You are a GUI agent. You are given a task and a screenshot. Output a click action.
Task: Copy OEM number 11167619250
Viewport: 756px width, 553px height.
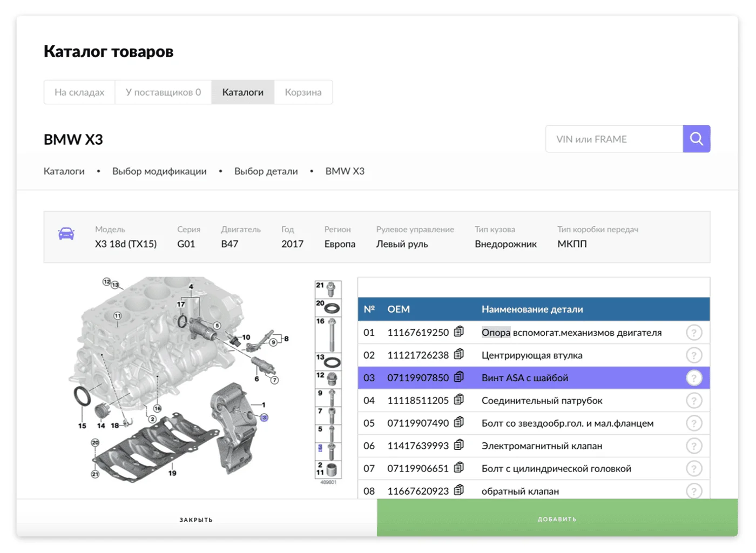point(459,332)
